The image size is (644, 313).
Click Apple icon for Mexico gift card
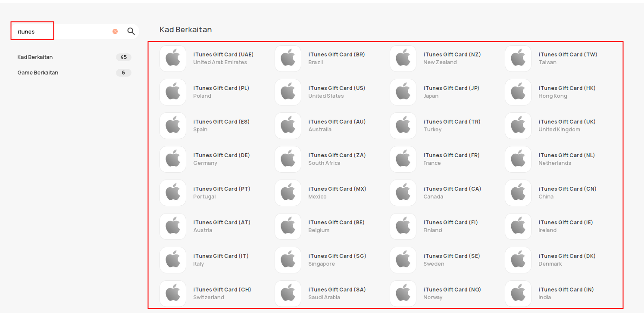pos(288,193)
